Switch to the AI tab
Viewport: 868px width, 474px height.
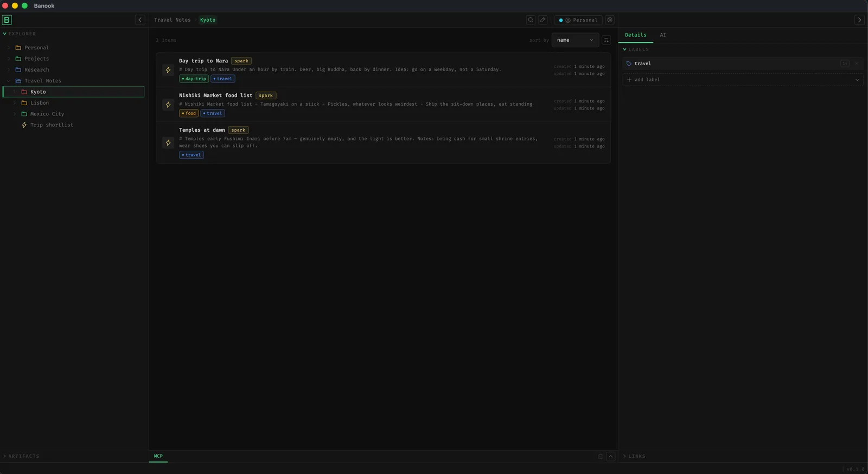[x=663, y=35]
